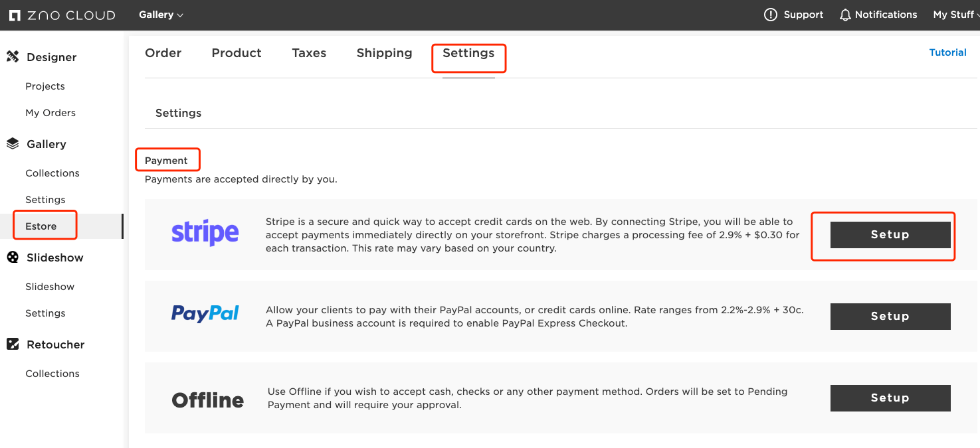Switch to the Order tab
Viewport: 980px width, 448px height.
coord(163,53)
